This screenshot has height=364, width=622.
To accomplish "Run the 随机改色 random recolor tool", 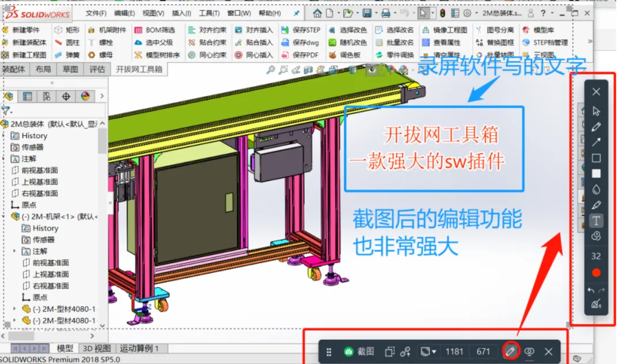I will [347, 43].
